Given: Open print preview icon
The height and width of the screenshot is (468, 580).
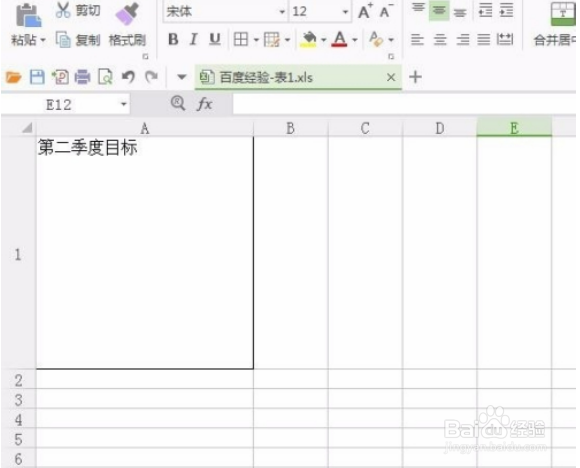Looking at the screenshot, I should (105, 77).
